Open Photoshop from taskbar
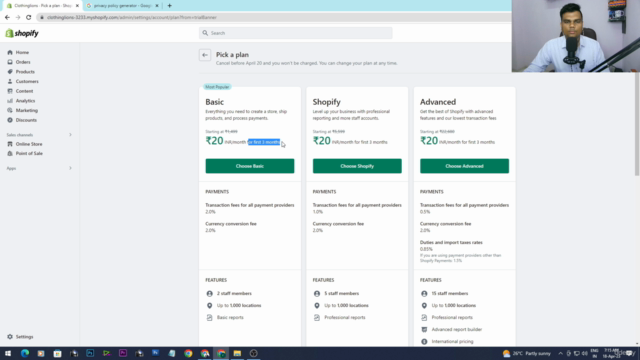Screen dimensions: 640x360 click(90, 353)
